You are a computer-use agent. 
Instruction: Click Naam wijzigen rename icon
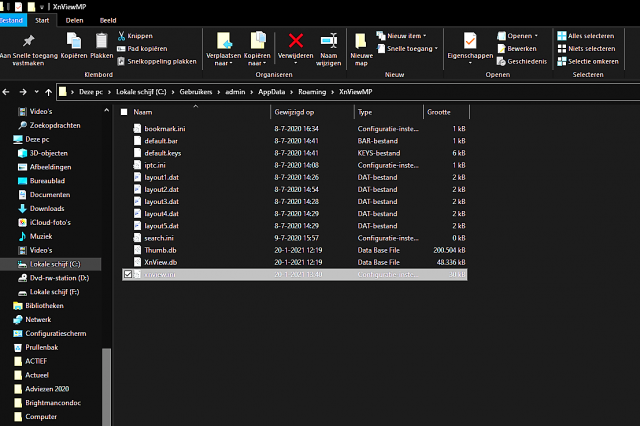(329, 41)
